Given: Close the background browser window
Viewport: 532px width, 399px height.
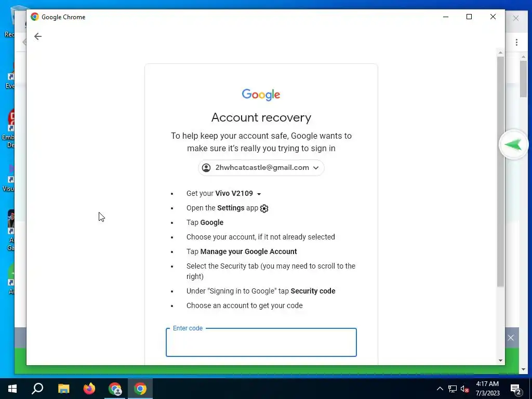Looking at the screenshot, I should tap(516, 18).
